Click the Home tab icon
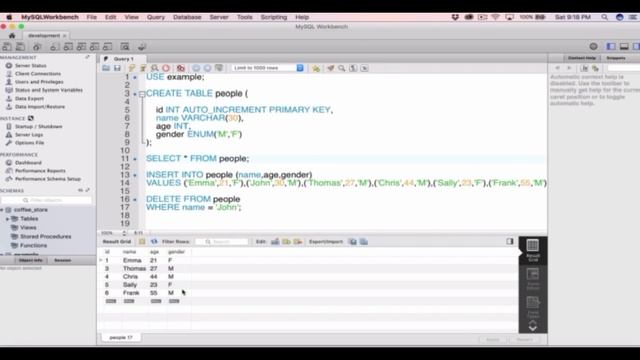Image resolution: width=640 pixels, height=360 pixels. point(12,36)
